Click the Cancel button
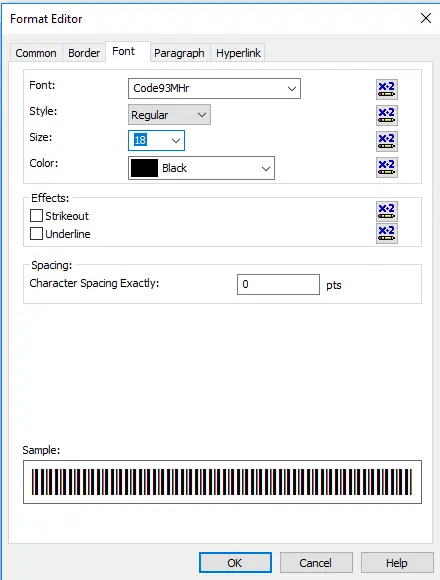The image size is (440, 580). 316,563
